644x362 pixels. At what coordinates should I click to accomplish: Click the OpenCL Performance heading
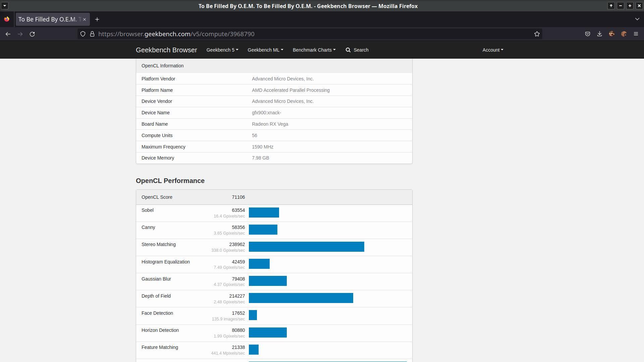[x=170, y=181]
